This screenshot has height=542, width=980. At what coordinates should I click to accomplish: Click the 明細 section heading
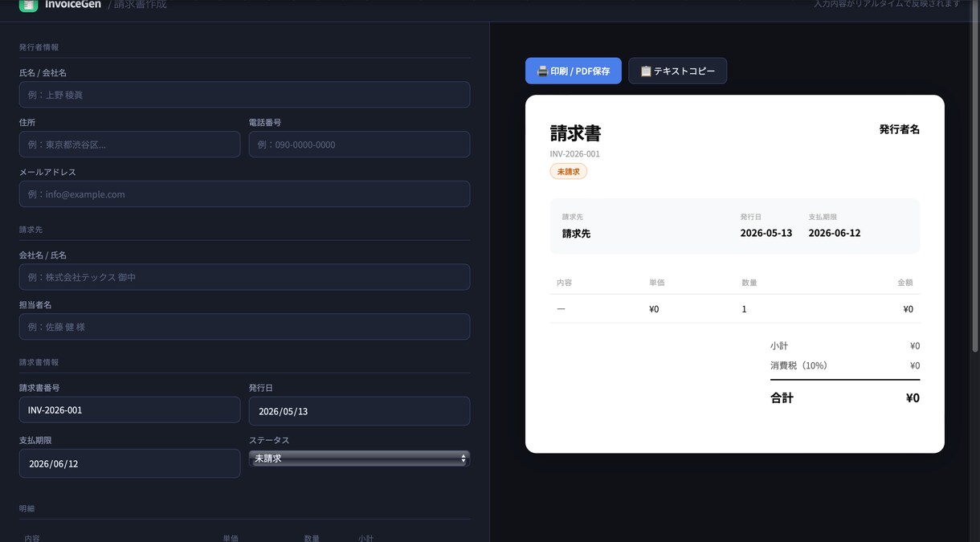pyautogui.click(x=27, y=508)
